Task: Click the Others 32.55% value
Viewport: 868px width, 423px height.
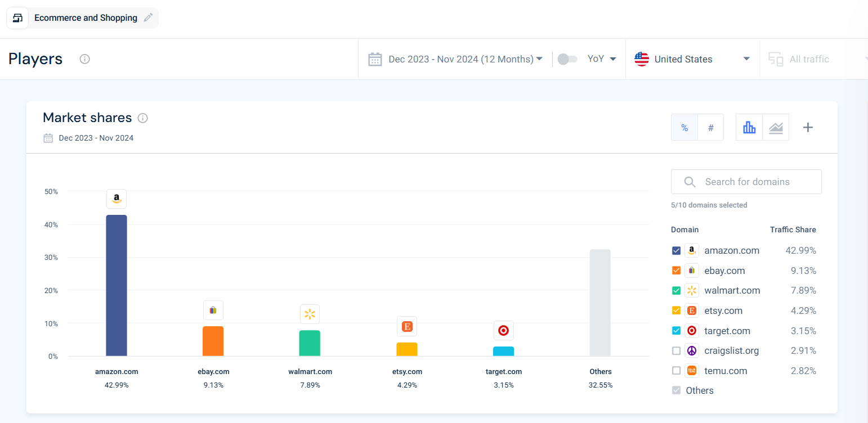Action: click(601, 385)
